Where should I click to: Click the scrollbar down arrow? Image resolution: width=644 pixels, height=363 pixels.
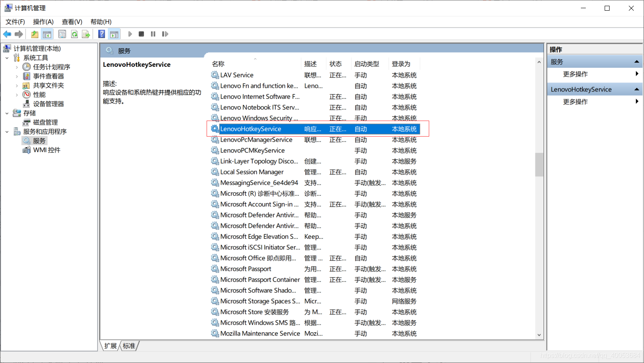coord(539,335)
